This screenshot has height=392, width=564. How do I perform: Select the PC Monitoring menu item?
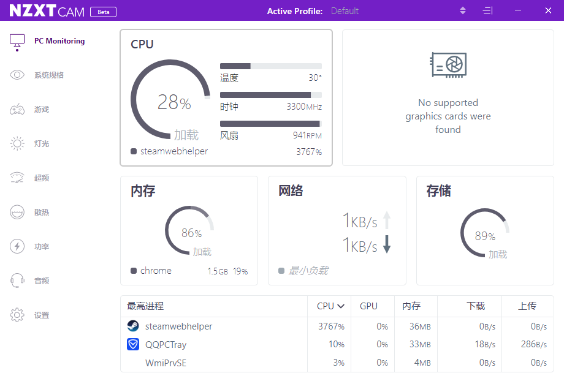(x=59, y=41)
